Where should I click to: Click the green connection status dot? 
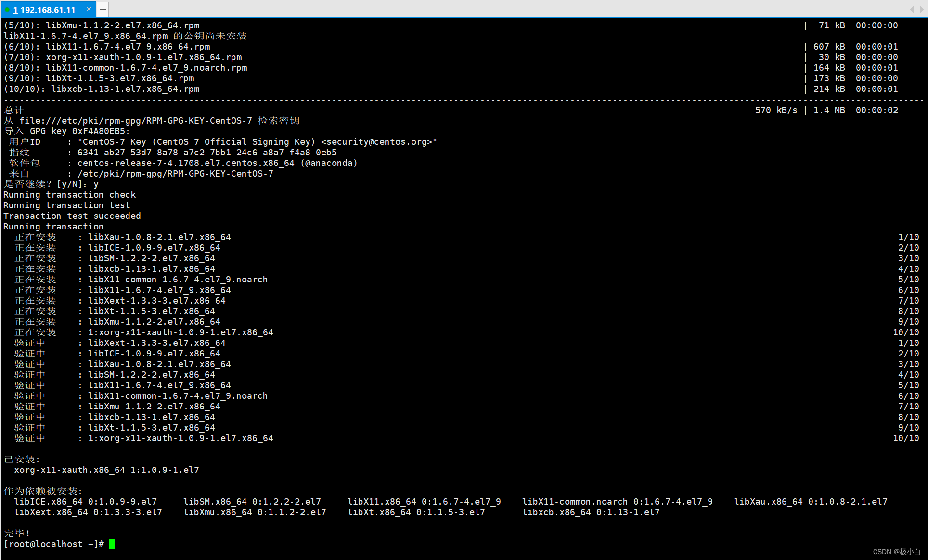coord(7,10)
